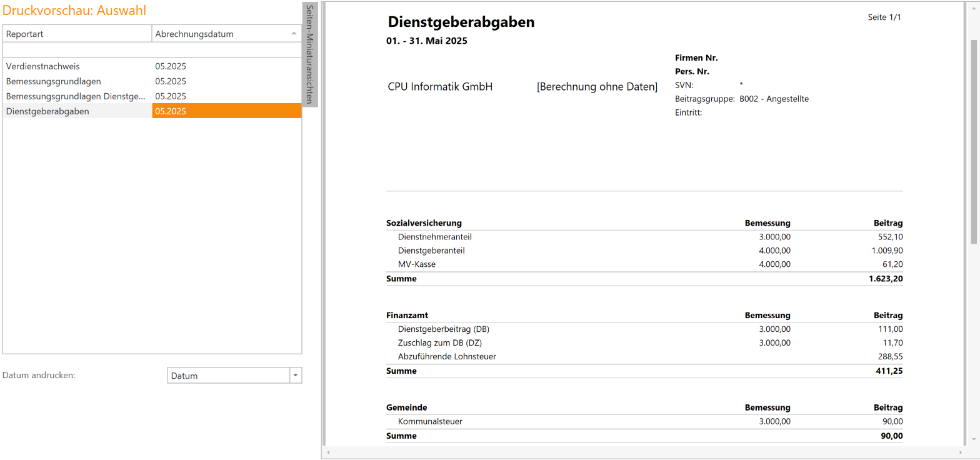Click the Datum andrucken label

coord(39,376)
